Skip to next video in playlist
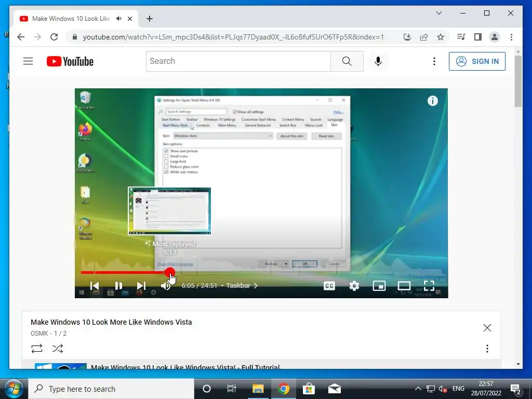Viewport: 532px width, 399px height. [141, 286]
